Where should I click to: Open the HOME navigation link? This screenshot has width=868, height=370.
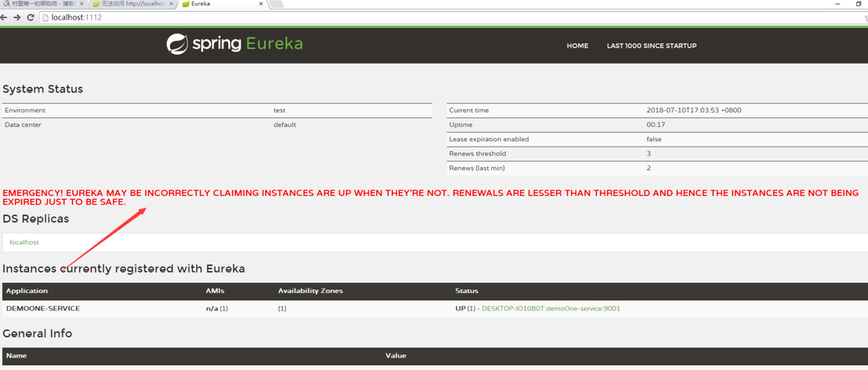pyautogui.click(x=578, y=46)
